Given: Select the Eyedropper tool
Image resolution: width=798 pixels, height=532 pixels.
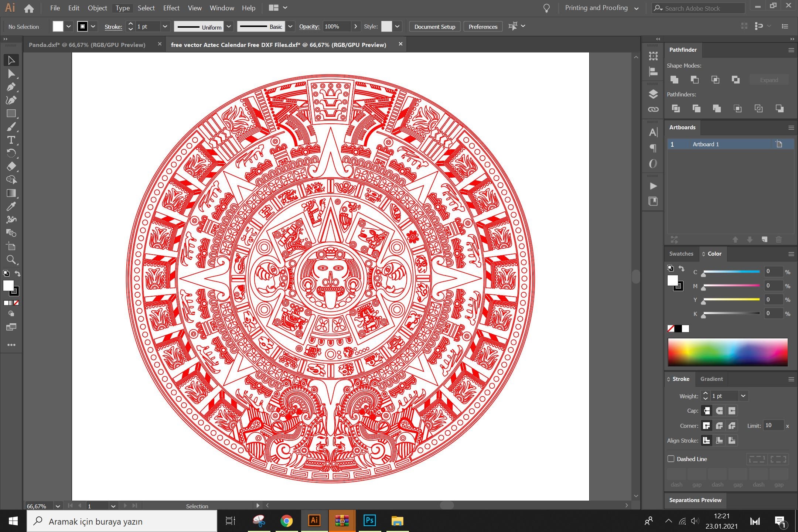Looking at the screenshot, I should pos(11,207).
